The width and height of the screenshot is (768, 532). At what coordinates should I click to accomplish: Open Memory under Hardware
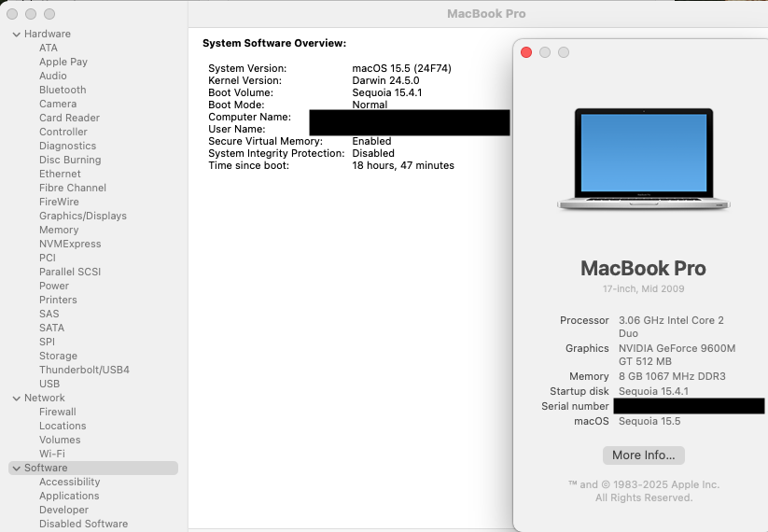coord(59,230)
